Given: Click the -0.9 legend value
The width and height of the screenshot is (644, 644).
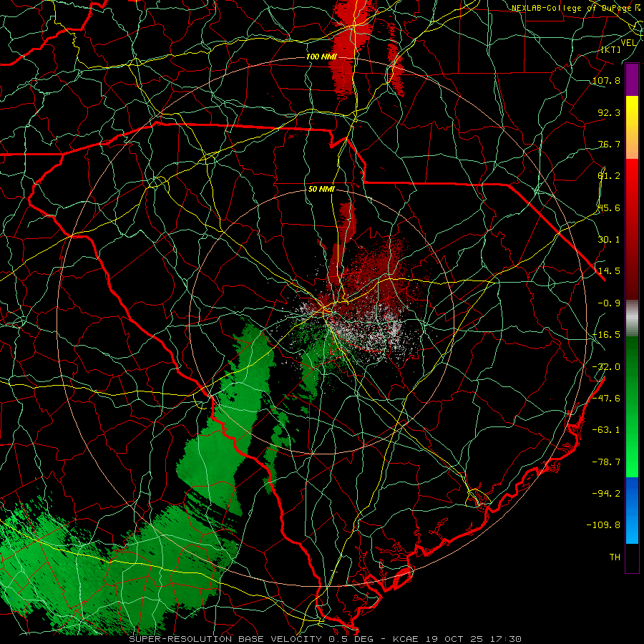Looking at the screenshot, I should 609,303.
